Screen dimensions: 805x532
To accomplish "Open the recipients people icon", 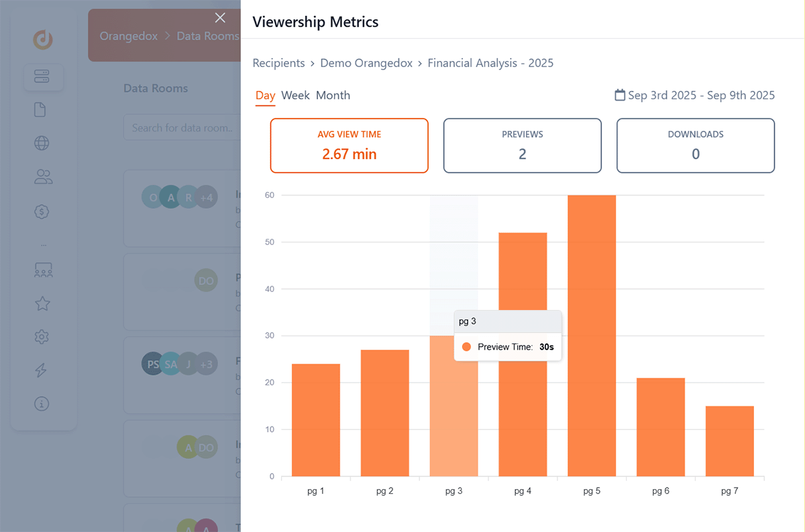I will [x=43, y=177].
